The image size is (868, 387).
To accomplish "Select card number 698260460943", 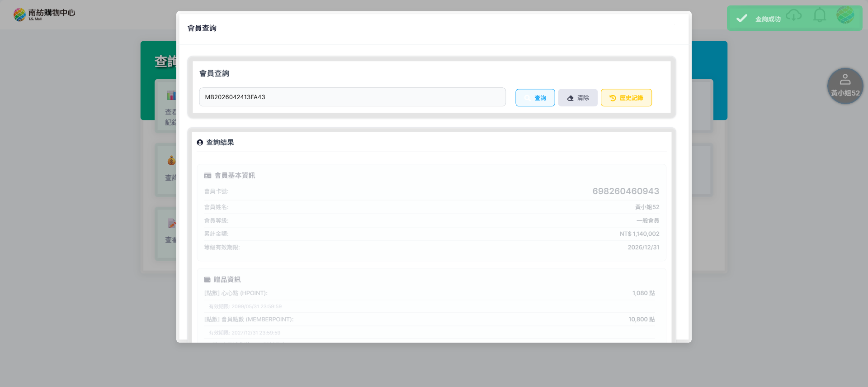I will pos(626,191).
